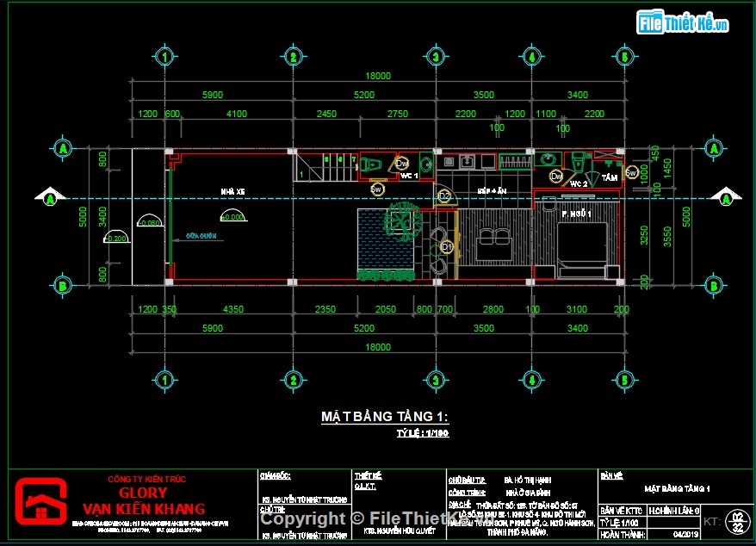Viewport: 756px width, 546px height.
Task: Select the WC 1 label
Action: coord(409,176)
